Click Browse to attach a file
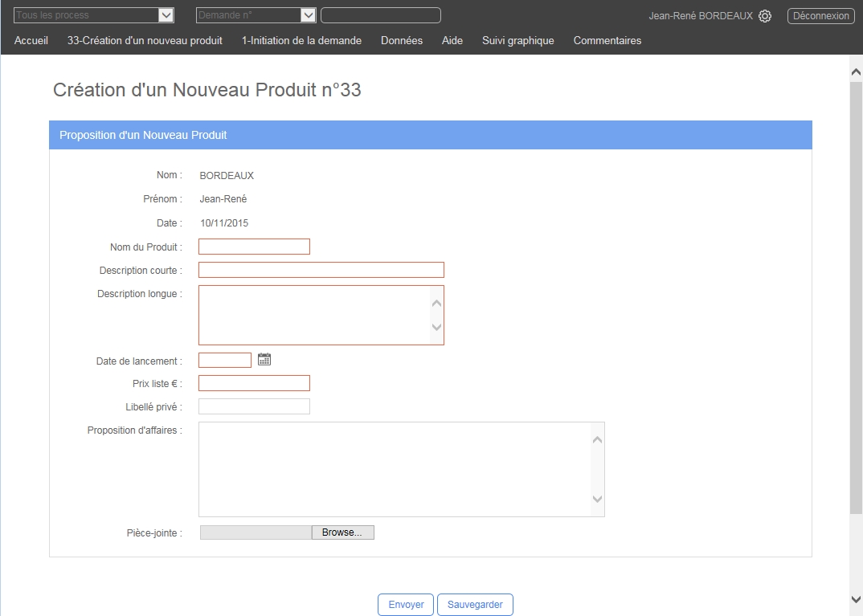Image resolution: width=863 pixels, height=616 pixels. [342, 532]
